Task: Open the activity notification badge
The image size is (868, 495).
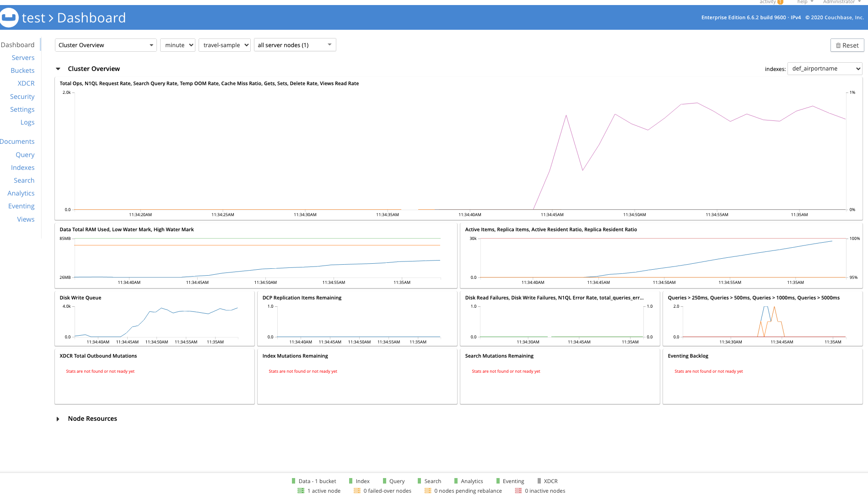Action: (781, 2)
